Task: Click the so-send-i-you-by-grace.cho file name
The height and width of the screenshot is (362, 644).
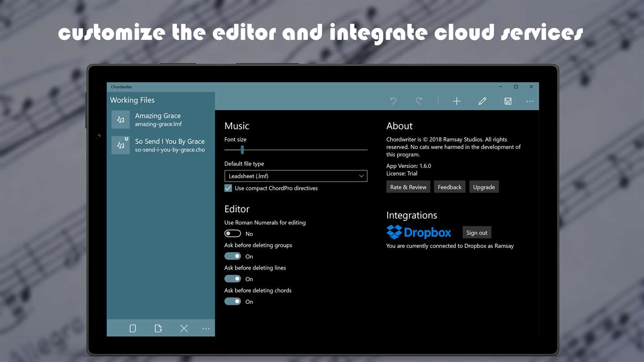Action: 170,150
